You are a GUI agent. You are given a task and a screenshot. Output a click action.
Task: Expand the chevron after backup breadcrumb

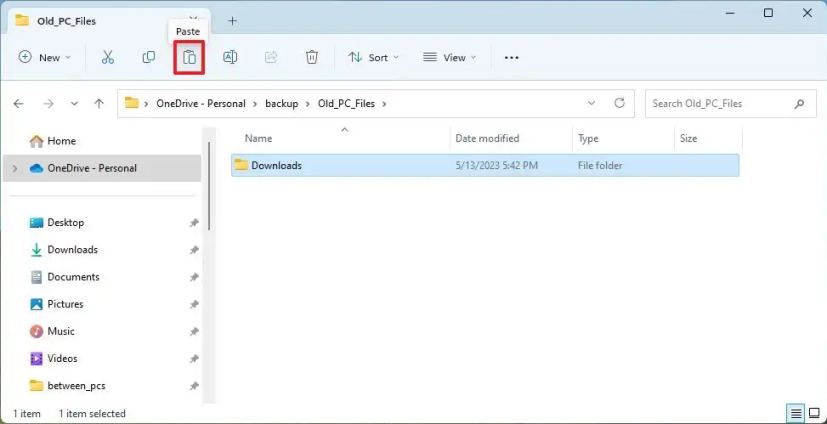[x=309, y=104]
